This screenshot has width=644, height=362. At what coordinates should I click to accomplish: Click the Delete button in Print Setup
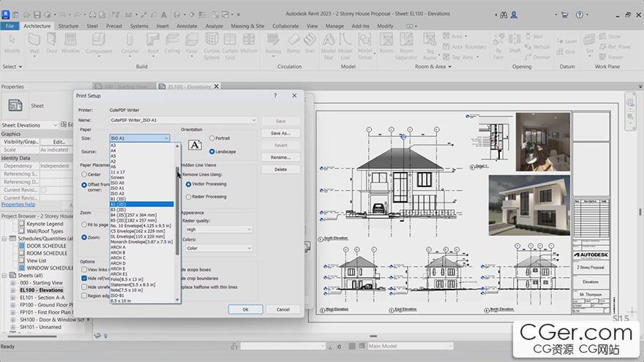pos(280,170)
